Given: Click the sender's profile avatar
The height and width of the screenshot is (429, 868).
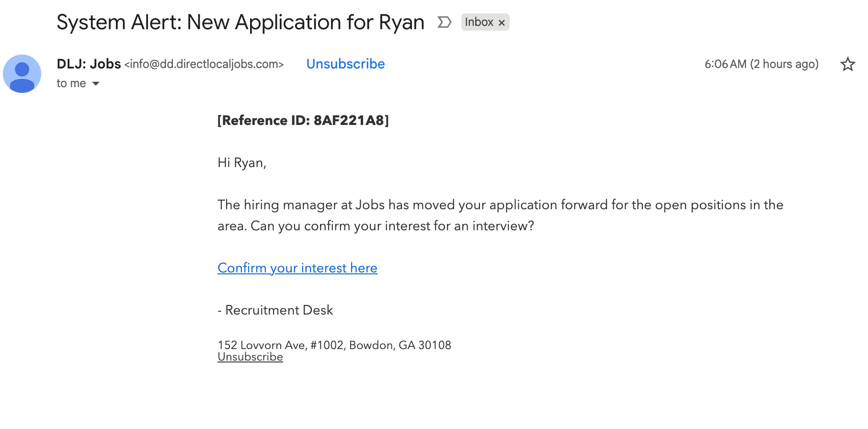Looking at the screenshot, I should click(22, 74).
